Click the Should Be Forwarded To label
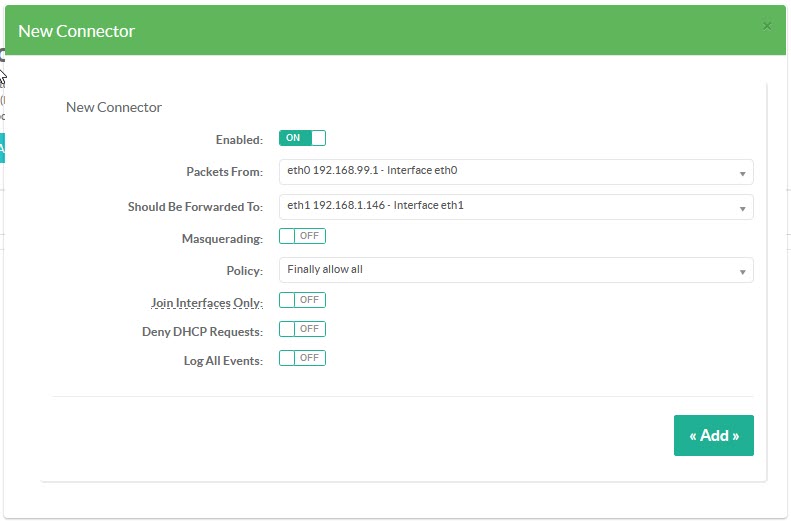 point(195,208)
